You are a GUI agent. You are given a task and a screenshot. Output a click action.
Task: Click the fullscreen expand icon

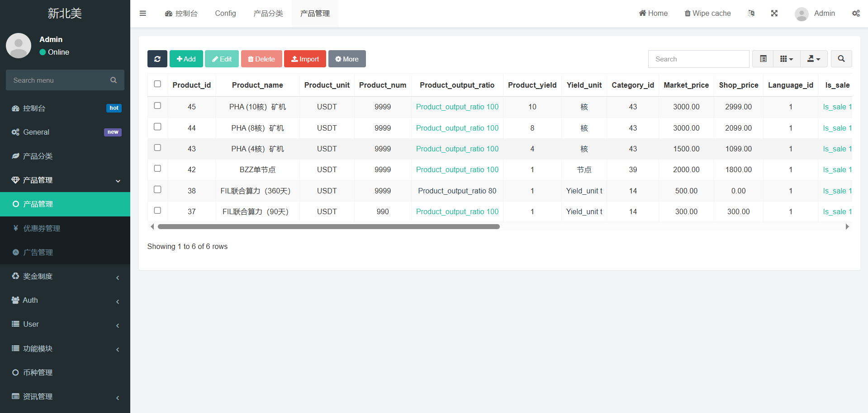(x=774, y=13)
